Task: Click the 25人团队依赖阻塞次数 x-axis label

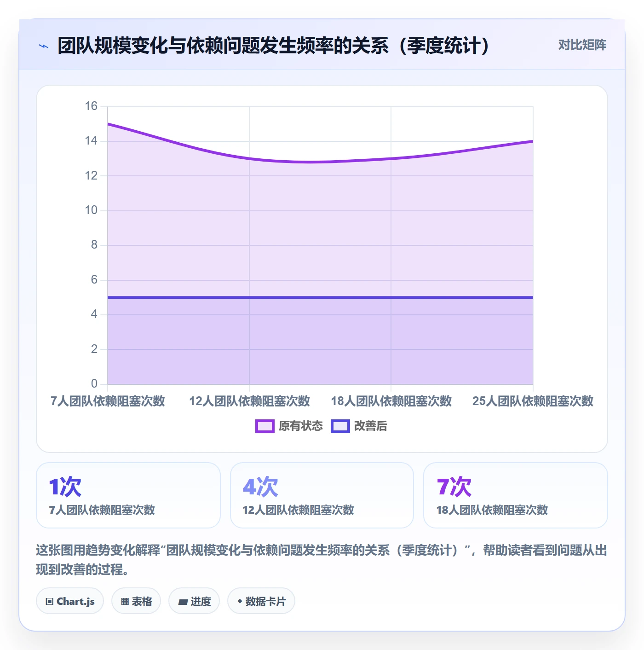Action: (533, 401)
